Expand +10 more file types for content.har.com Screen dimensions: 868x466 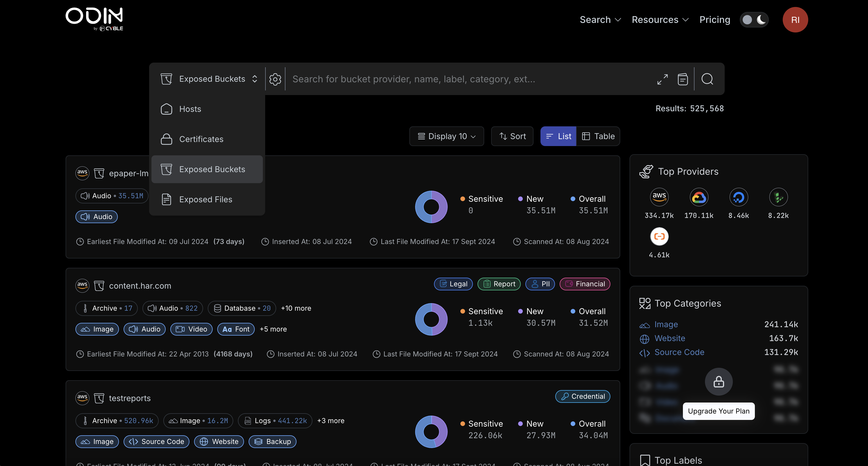point(296,308)
